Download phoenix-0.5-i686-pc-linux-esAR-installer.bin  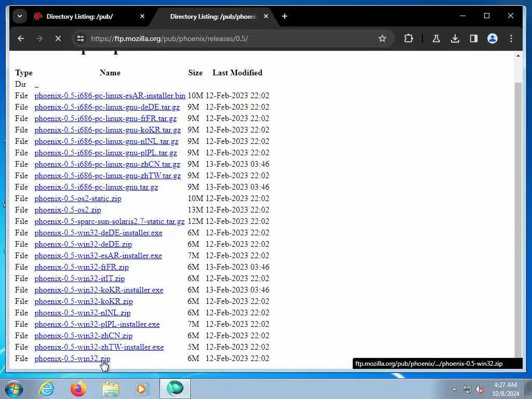(x=110, y=96)
